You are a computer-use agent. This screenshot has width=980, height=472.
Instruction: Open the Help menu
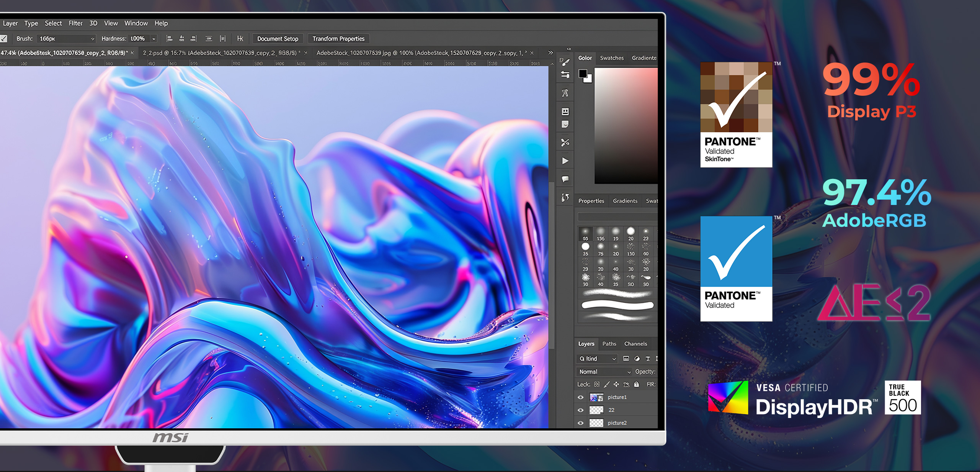[161, 23]
